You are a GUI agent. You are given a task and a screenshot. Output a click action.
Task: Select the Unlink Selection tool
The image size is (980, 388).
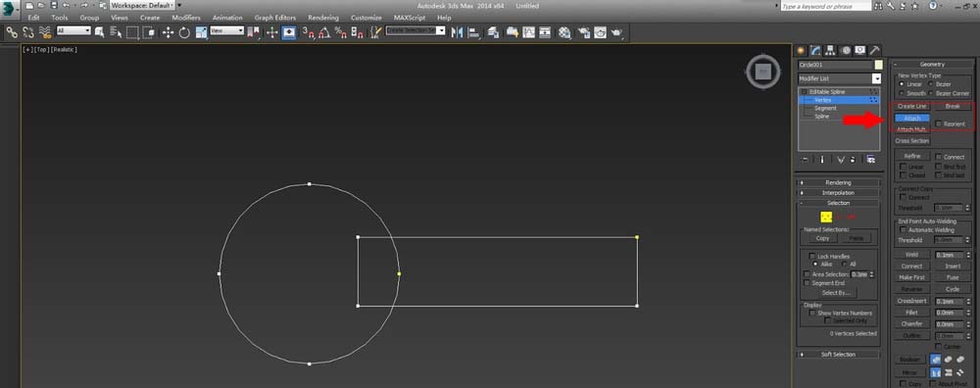28,32
